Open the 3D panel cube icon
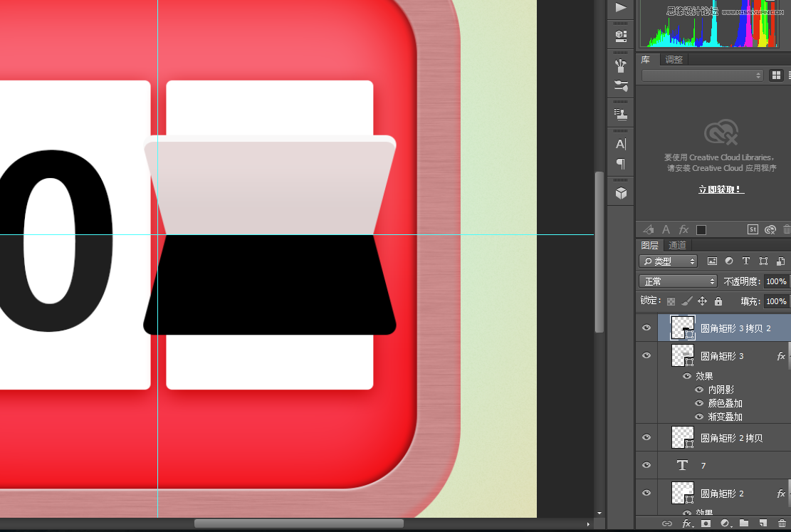This screenshot has height=532, width=791. pyautogui.click(x=621, y=193)
